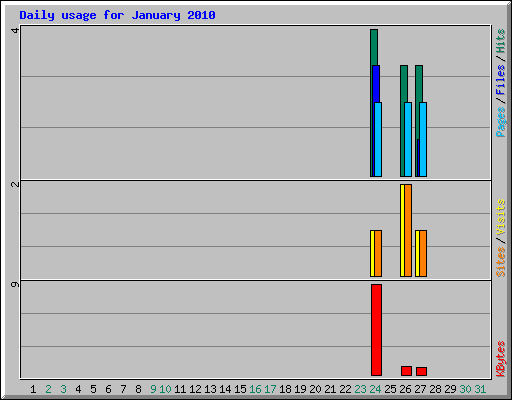Click the 'Files' legend label

coord(501,80)
